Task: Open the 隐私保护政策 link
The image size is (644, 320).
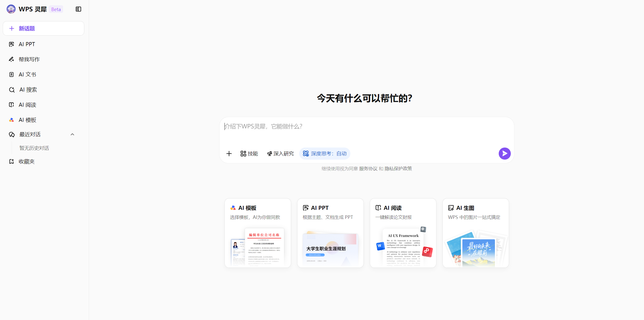Action: (398, 168)
